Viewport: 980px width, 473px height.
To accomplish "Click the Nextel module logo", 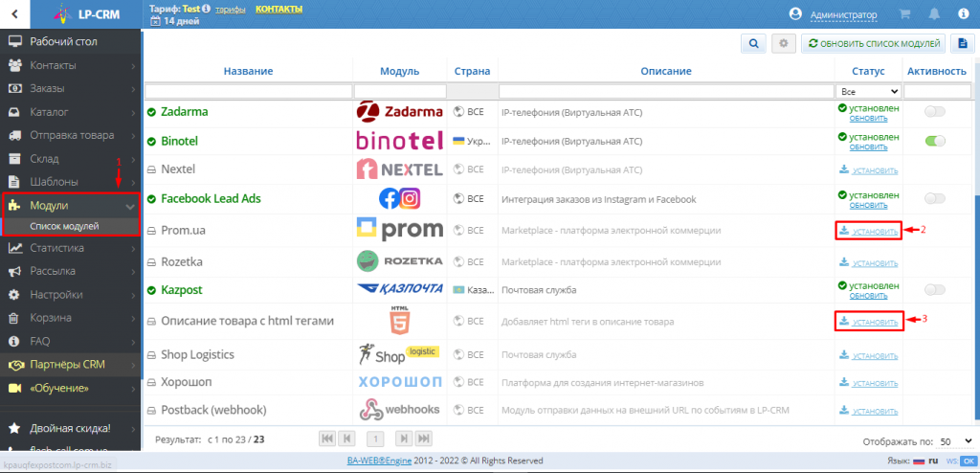I will click(399, 169).
